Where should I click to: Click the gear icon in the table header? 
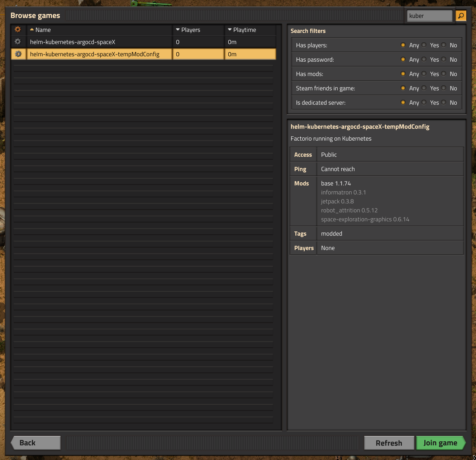pyautogui.click(x=18, y=29)
